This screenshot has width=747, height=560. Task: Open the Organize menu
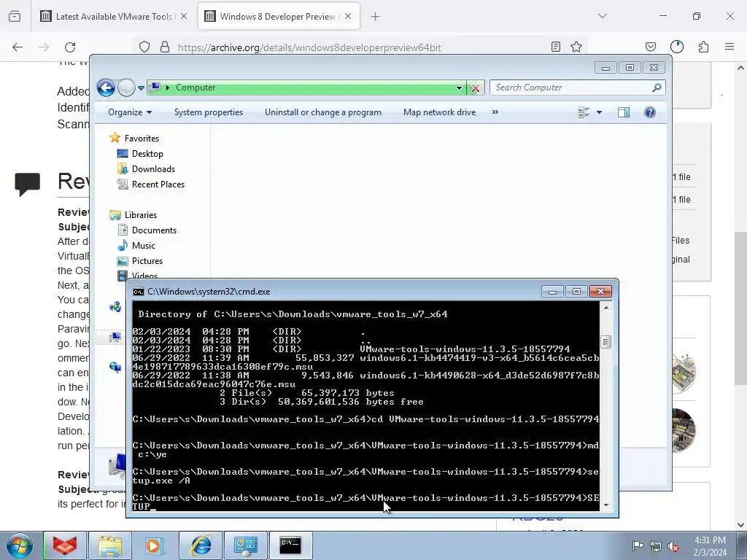click(x=130, y=112)
